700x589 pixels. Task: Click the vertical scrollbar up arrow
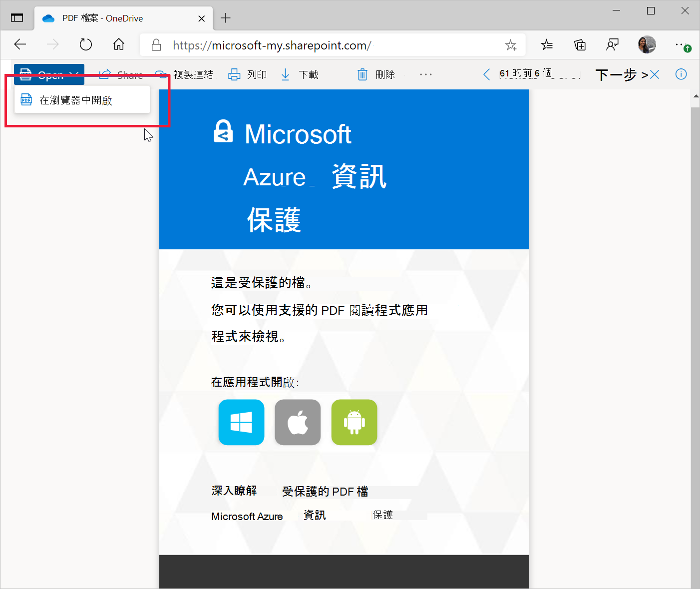tap(696, 96)
